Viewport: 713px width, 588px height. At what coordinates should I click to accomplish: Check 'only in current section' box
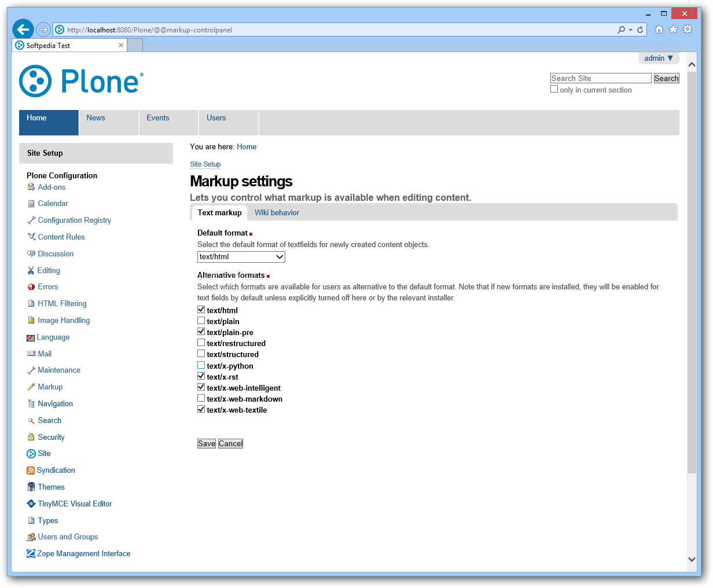[554, 89]
